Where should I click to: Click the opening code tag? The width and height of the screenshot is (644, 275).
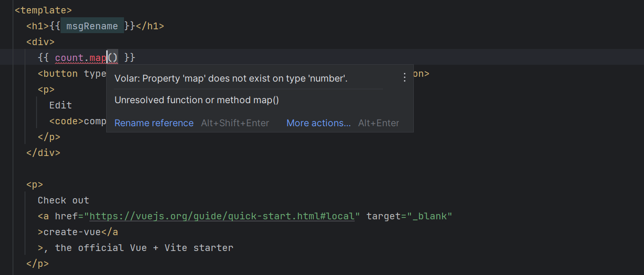pos(66,121)
